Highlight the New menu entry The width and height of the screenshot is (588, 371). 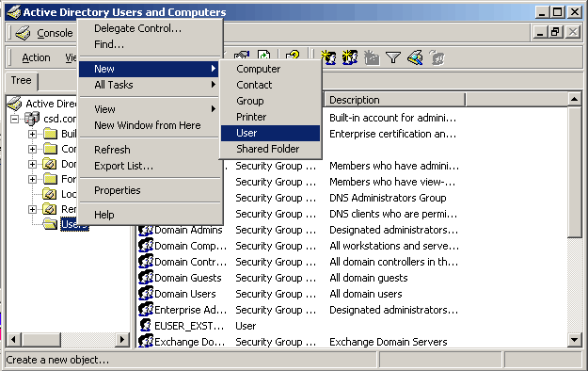150,69
